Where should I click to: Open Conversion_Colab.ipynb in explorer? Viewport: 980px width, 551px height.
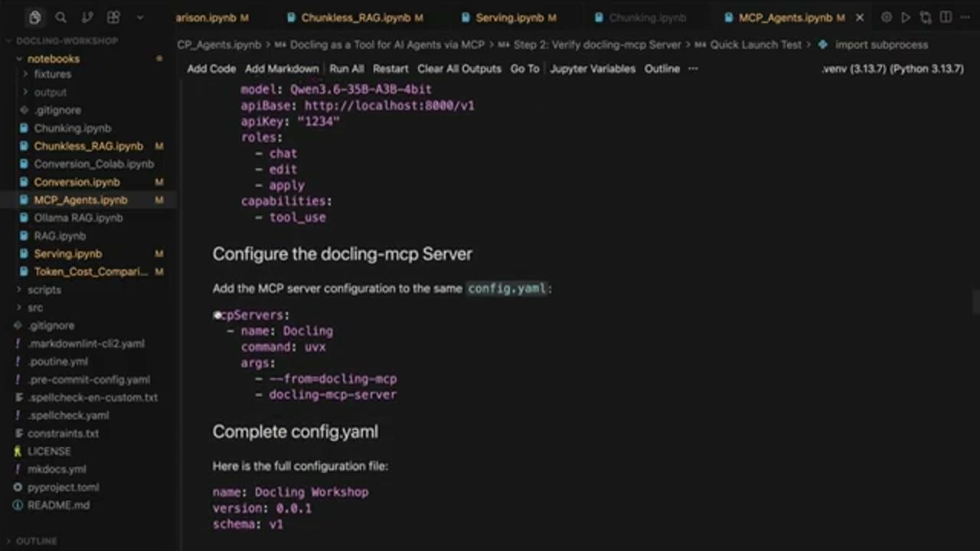click(x=93, y=164)
